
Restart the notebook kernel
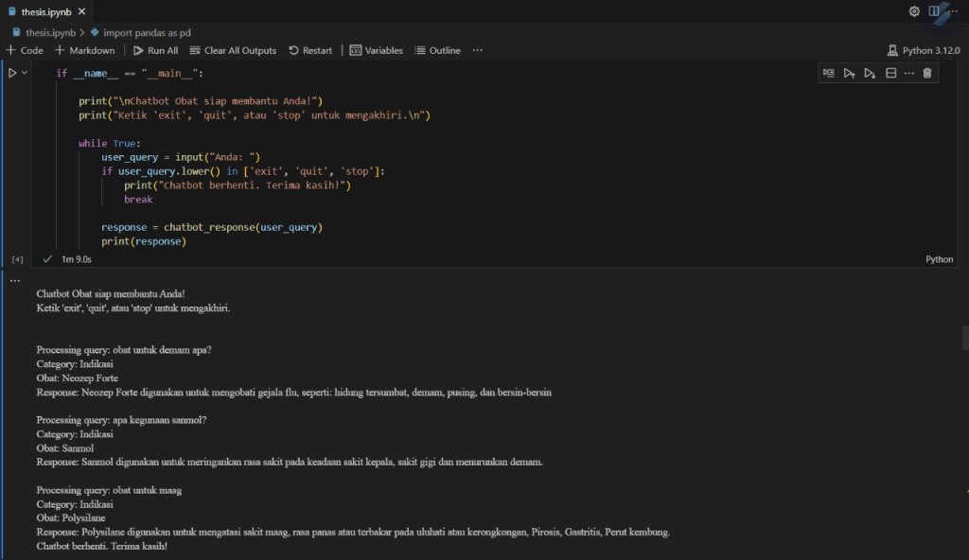pyautogui.click(x=310, y=50)
